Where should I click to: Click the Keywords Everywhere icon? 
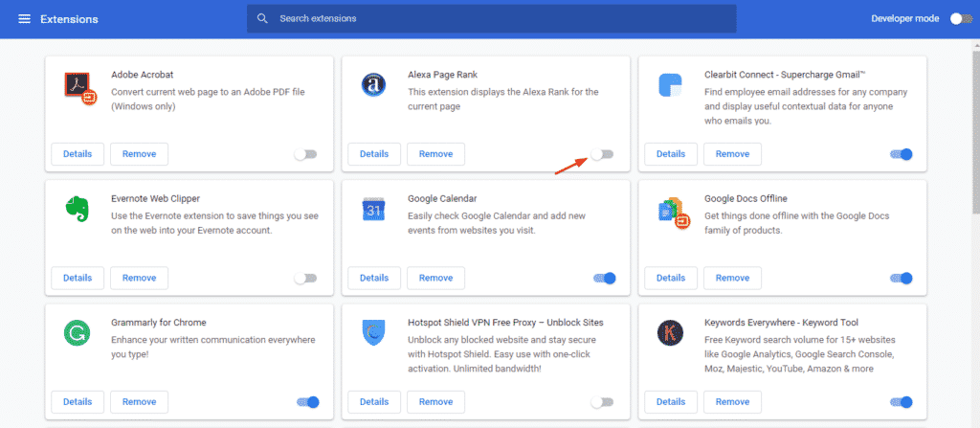pyautogui.click(x=670, y=333)
